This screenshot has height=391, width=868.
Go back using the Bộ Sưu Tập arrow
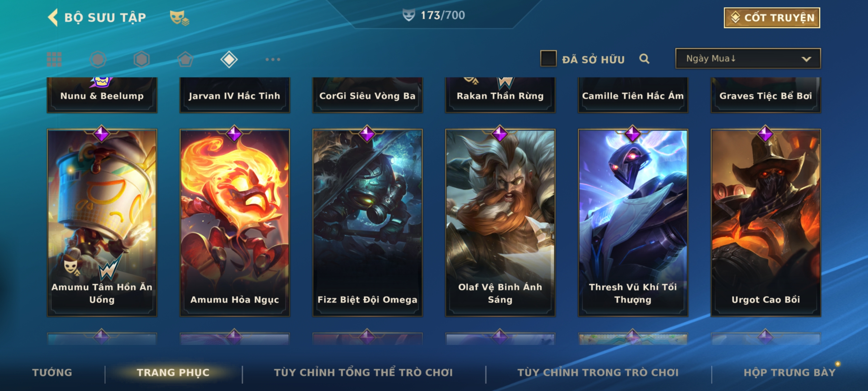tap(53, 17)
